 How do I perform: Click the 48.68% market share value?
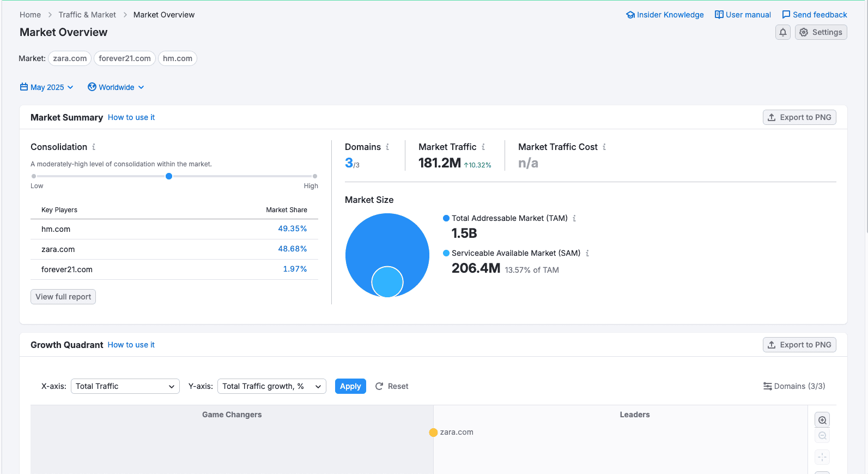pos(293,249)
